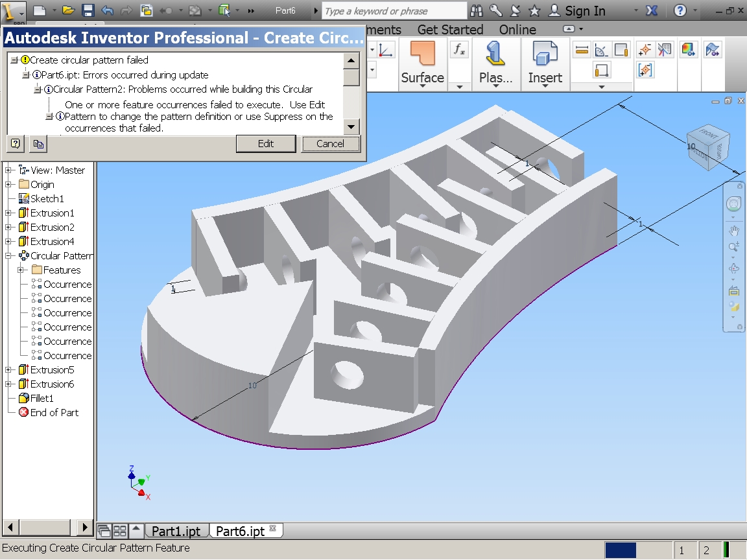Expand Extrusion1 in the model browser

[x=8, y=213]
